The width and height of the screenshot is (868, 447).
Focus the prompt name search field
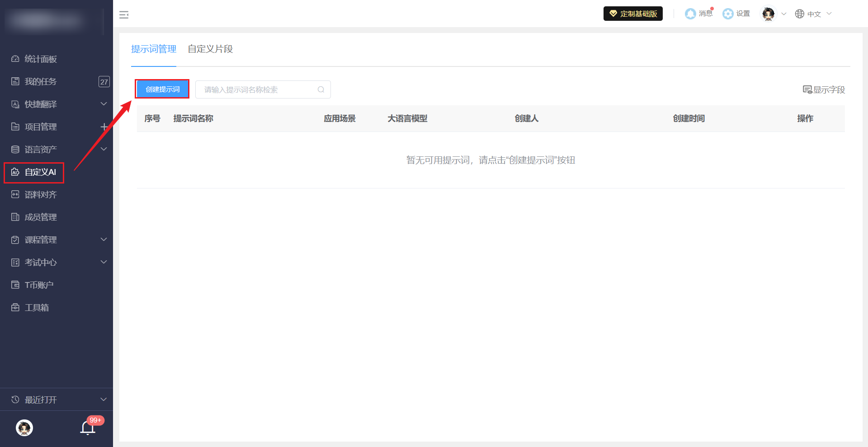point(258,89)
